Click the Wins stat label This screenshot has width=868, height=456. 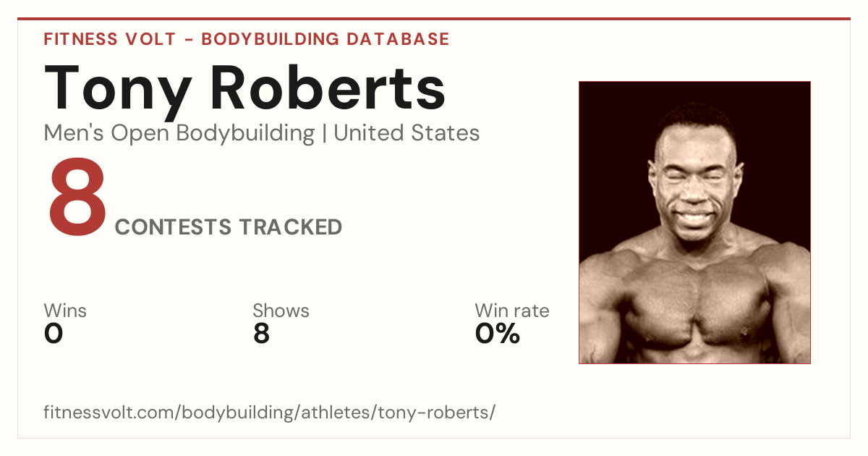(65, 311)
